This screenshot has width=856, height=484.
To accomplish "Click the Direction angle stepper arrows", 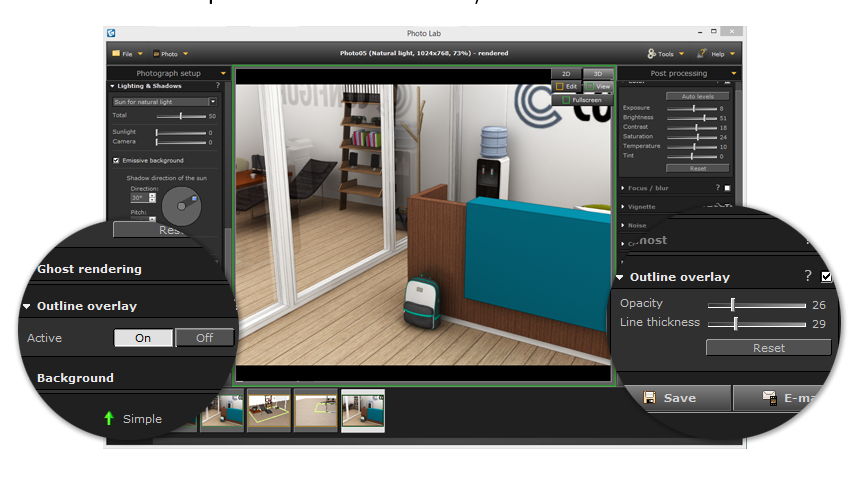I will pyautogui.click(x=152, y=198).
